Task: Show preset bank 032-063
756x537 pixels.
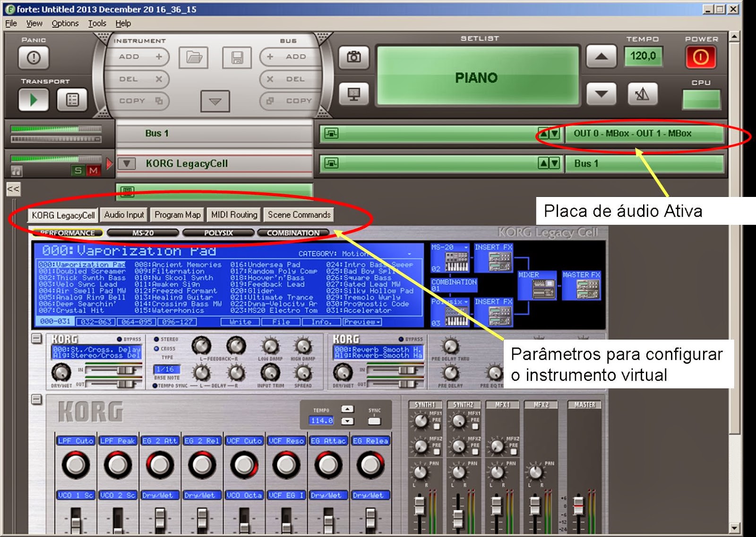Action: point(95,322)
